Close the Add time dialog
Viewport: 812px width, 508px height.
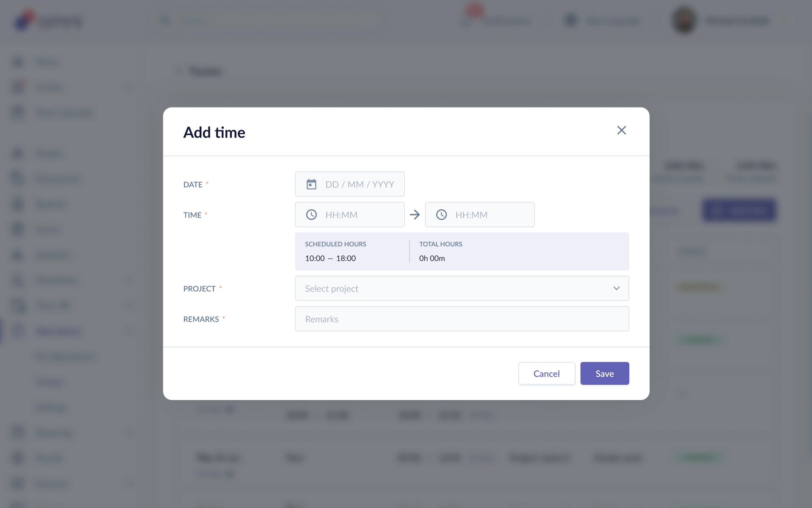tap(621, 130)
